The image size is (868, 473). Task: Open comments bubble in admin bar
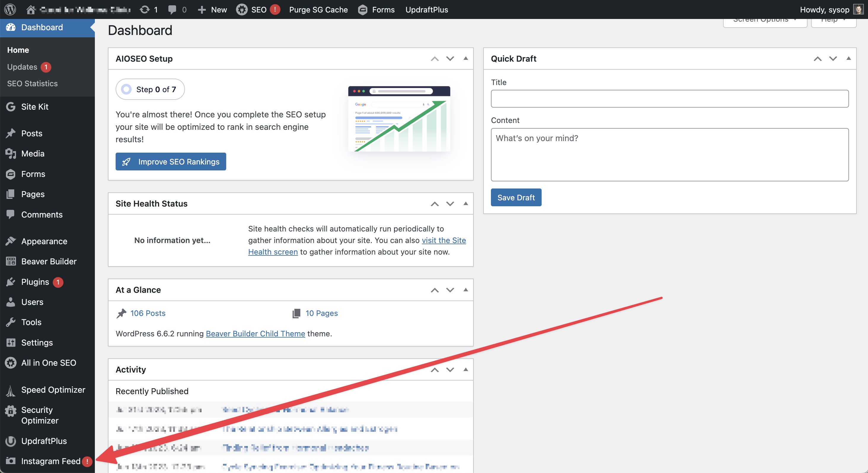point(172,10)
